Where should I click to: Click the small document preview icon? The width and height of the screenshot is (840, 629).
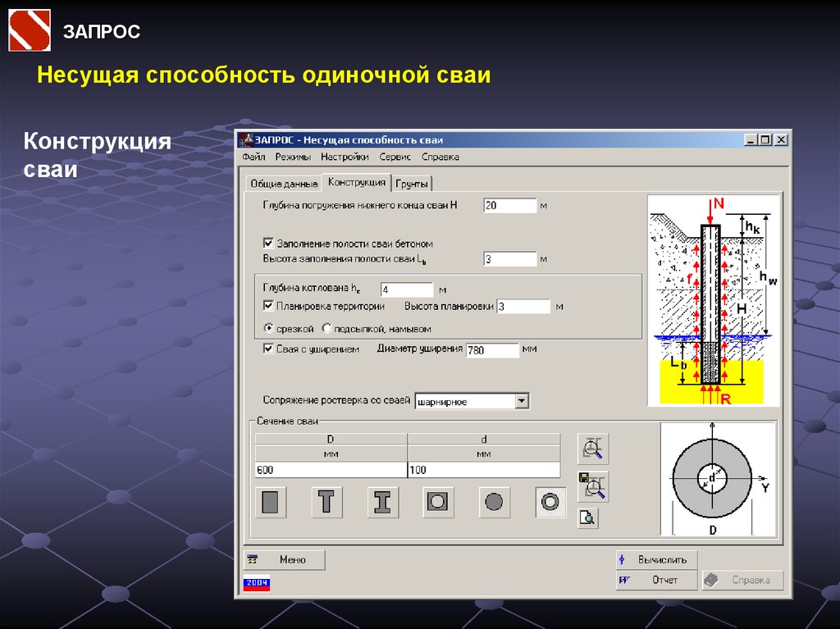(587, 518)
